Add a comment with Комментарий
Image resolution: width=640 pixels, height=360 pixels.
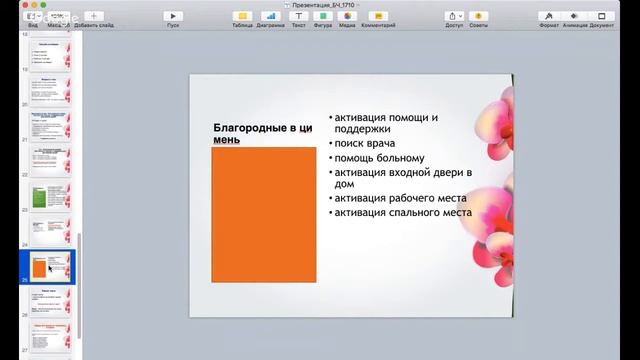pyautogui.click(x=378, y=16)
